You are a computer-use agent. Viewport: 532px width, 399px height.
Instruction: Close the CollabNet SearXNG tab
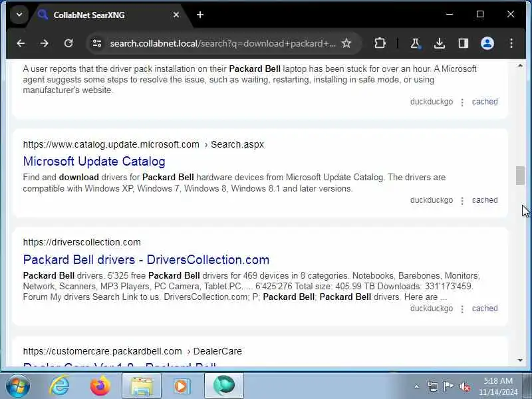point(176,15)
